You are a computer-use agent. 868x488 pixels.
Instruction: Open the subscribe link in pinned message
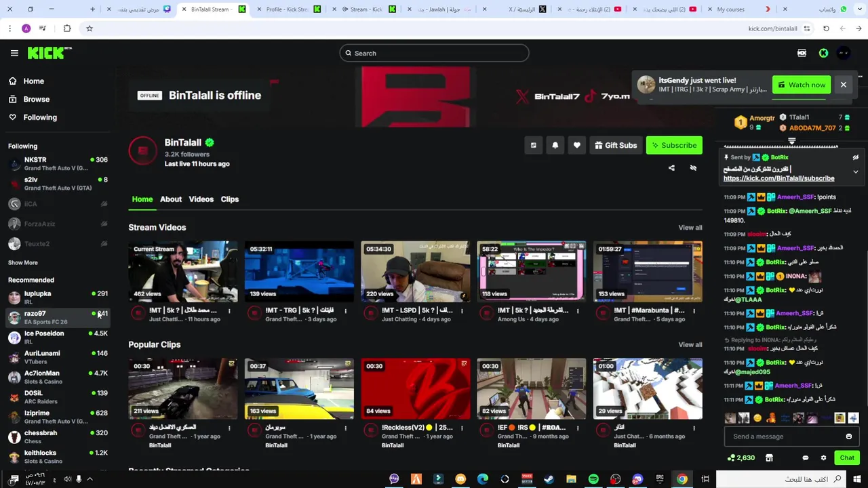pos(778,178)
